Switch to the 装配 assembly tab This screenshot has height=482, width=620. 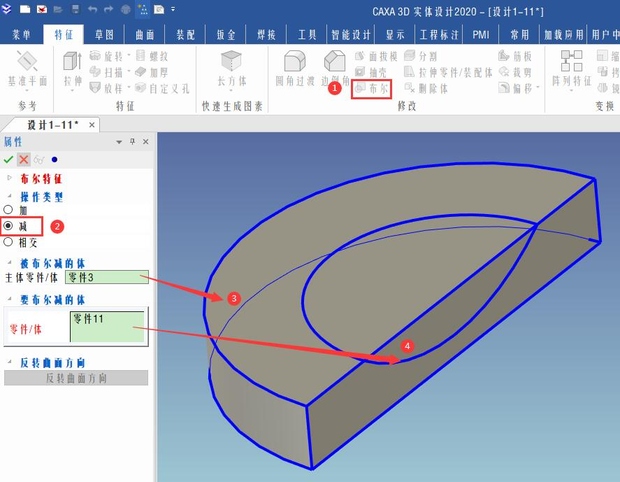coord(185,35)
